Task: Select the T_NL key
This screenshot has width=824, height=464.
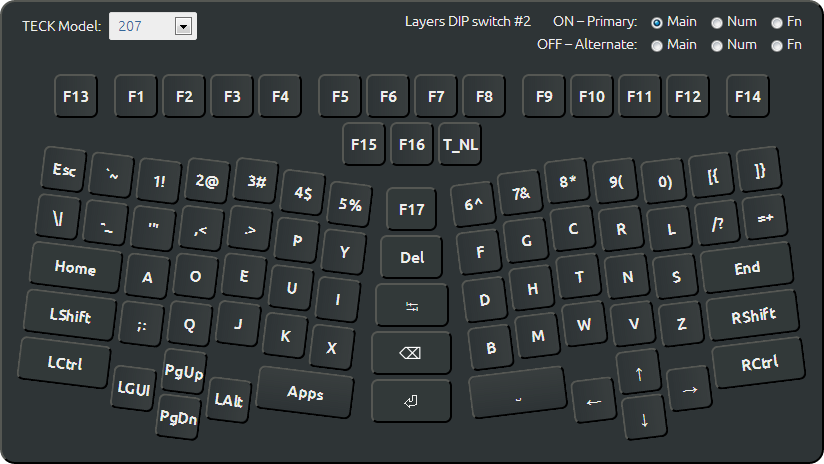Action: point(460,144)
